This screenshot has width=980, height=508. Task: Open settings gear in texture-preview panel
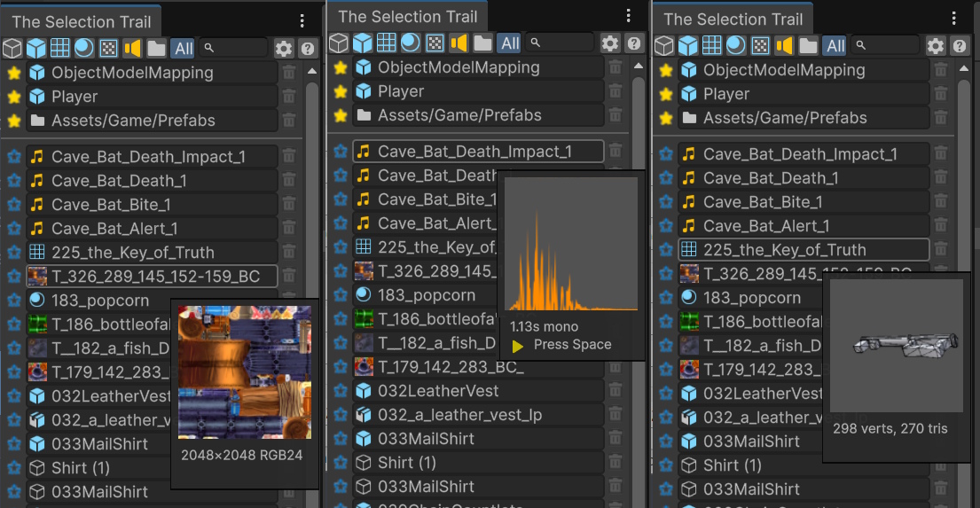[x=284, y=49]
